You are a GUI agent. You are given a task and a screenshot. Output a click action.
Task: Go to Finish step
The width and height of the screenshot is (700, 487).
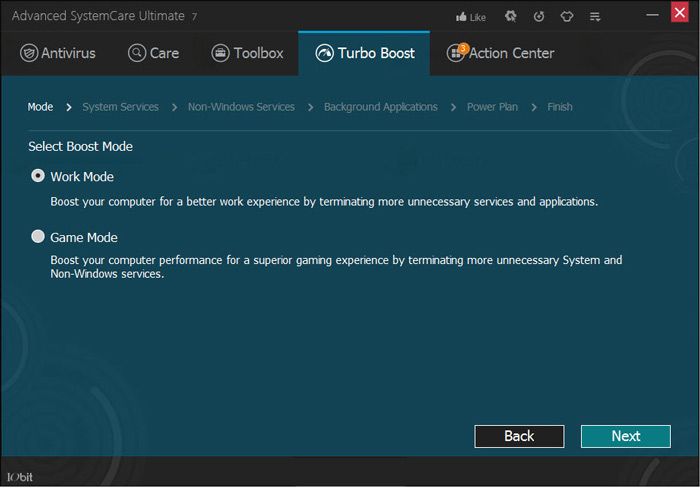[560, 107]
